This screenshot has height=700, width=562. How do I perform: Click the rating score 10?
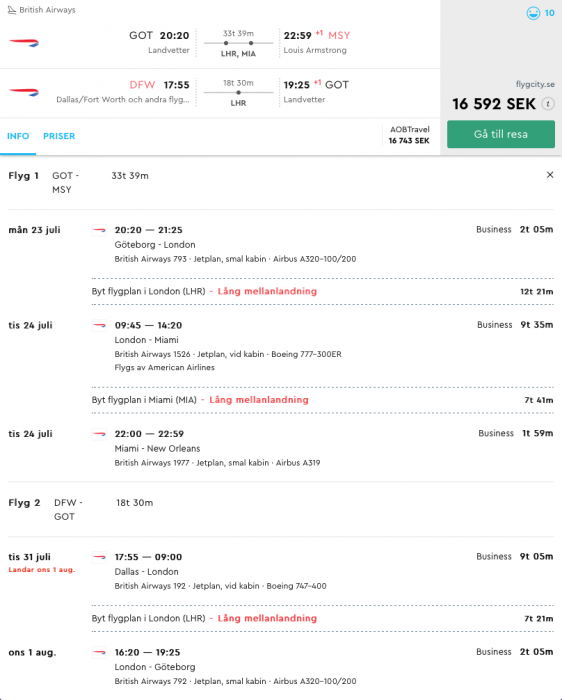pyautogui.click(x=550, y=13)
